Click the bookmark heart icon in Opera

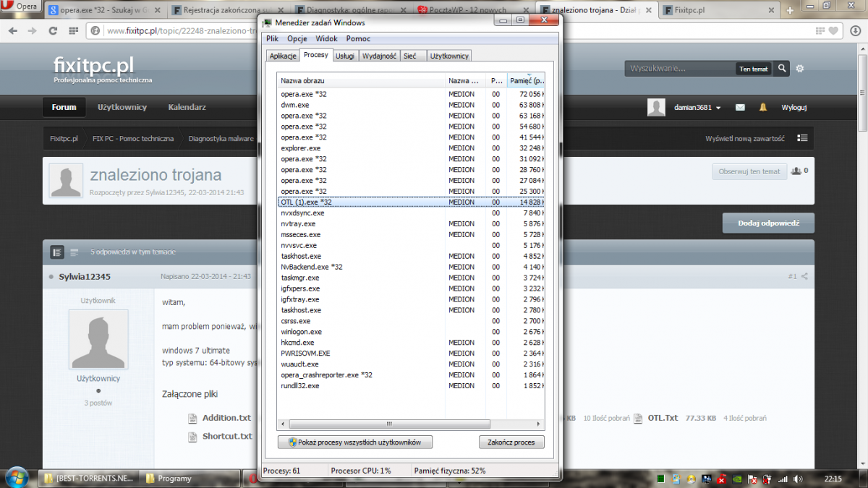(834, 31)
